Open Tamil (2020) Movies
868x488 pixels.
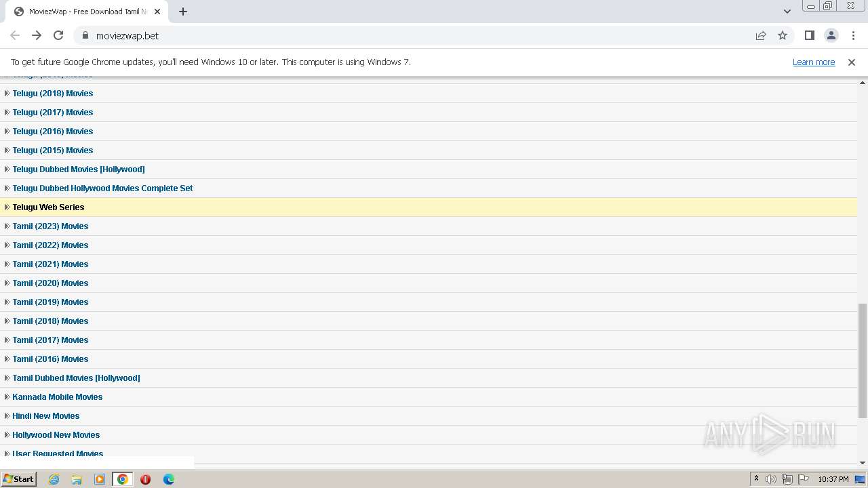pos(50,283)
